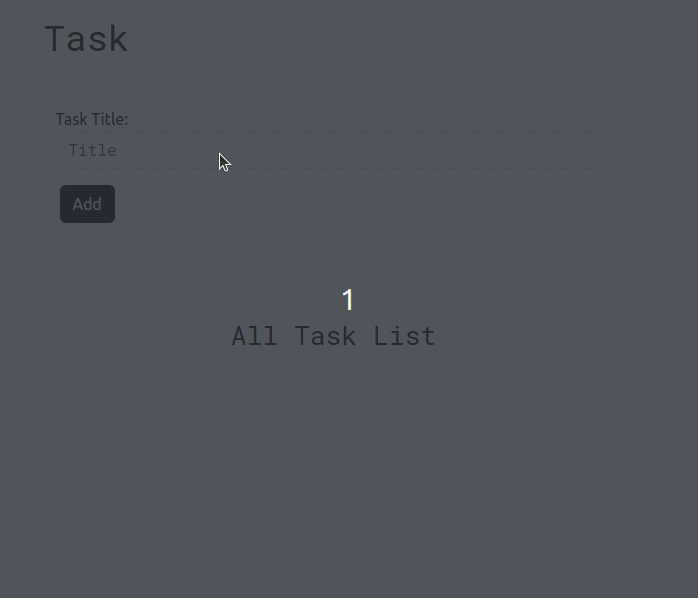Image resolution: width=698 pixels, height=598 pixels.
Task: Click the 'Task Title:' caption text
Action: click(x=92, y=119)
